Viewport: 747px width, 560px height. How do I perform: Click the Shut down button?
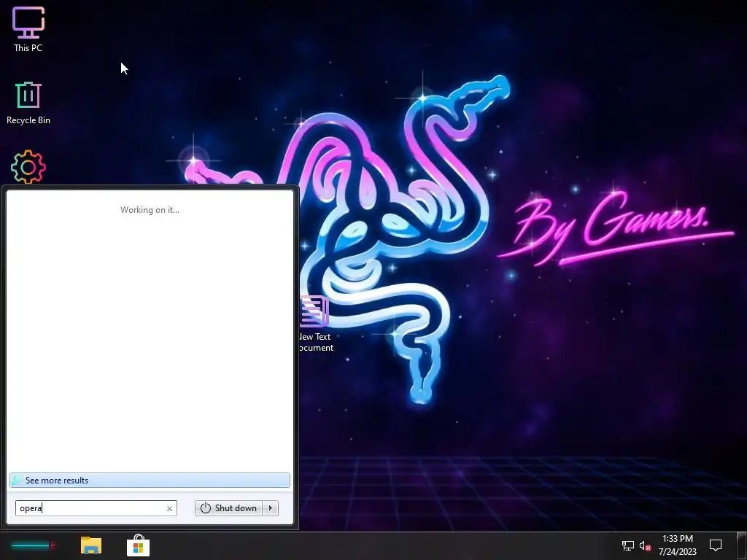click(x=228, y=508)
